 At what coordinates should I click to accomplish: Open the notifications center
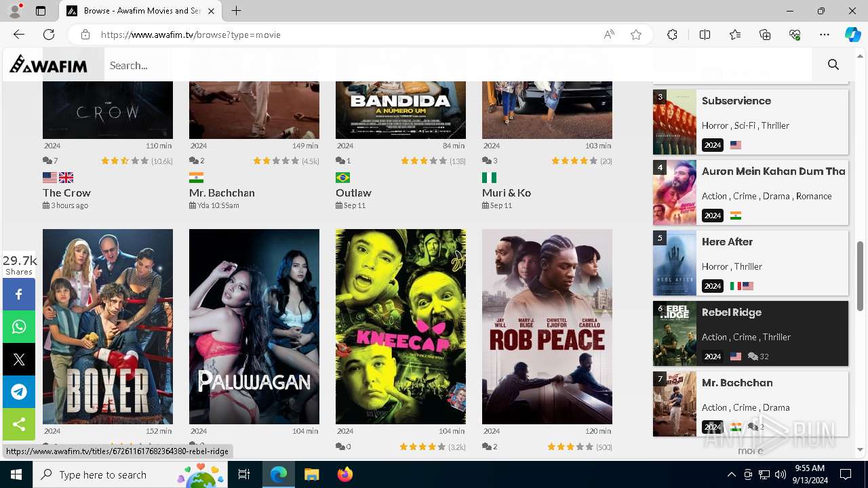click(846, 474)
